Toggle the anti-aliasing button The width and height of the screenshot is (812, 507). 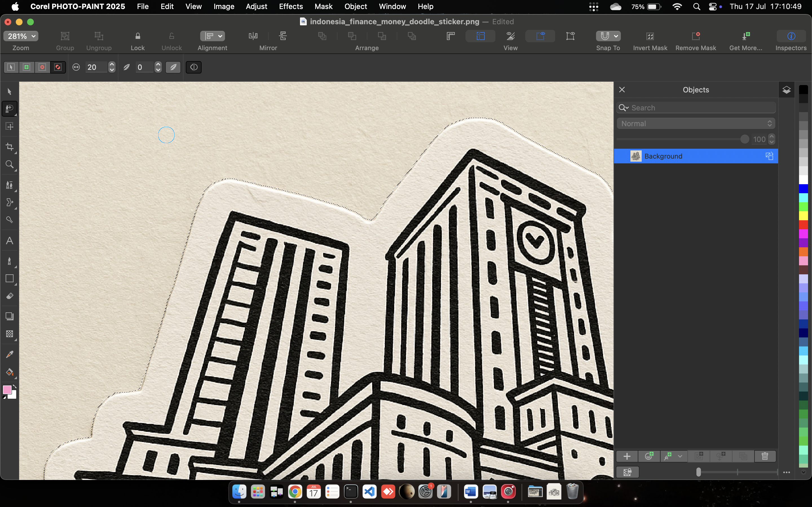tap(173, 67)
